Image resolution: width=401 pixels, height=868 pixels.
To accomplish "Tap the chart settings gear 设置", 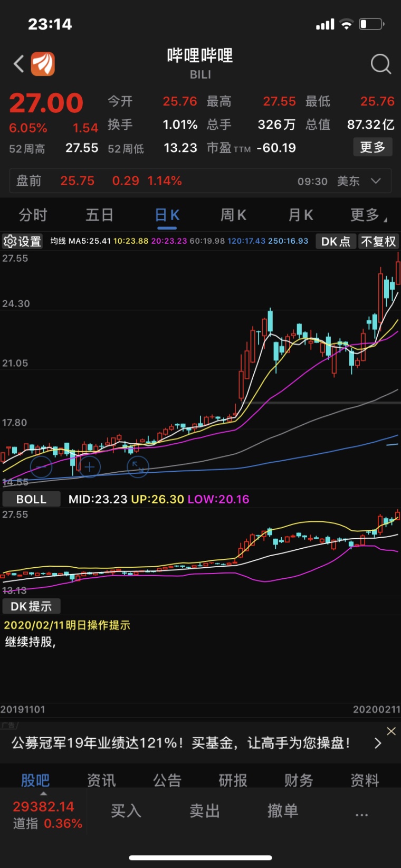I will tap(22, 241).
